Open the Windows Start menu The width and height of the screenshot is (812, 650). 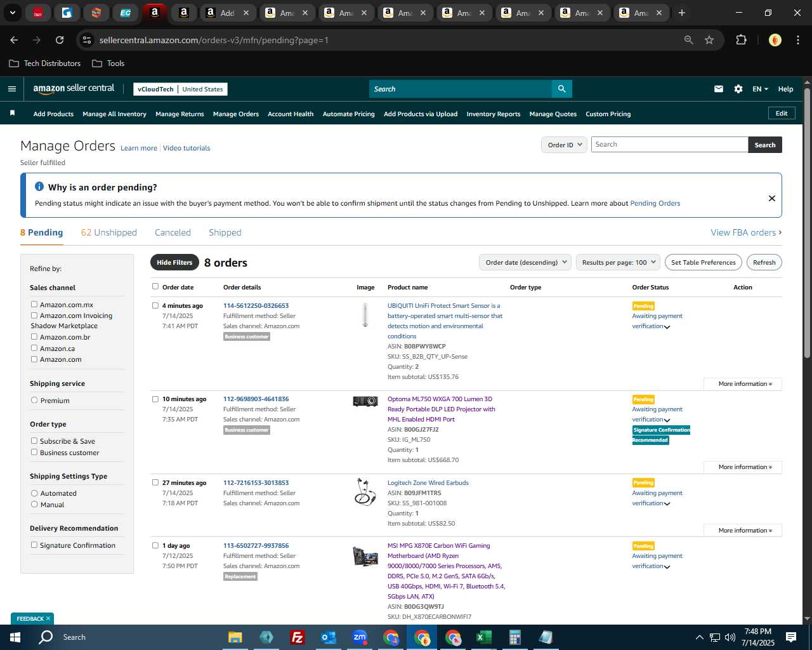click(15, 637)
